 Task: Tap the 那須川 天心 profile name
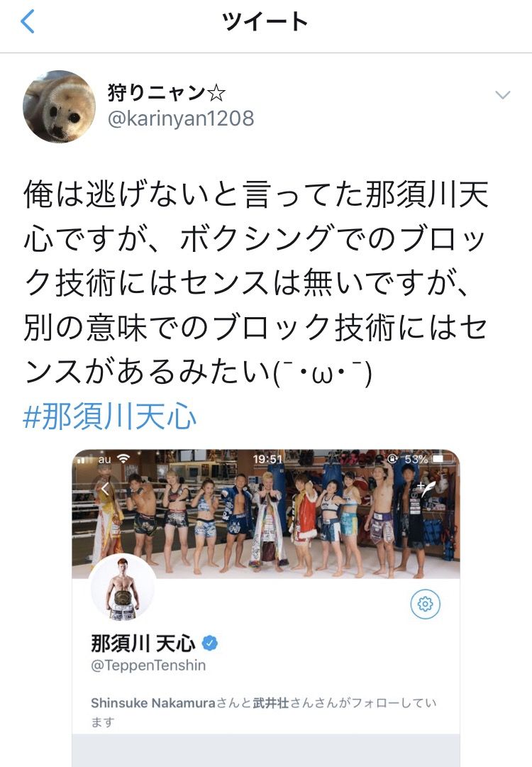click(x=143, y=644)
